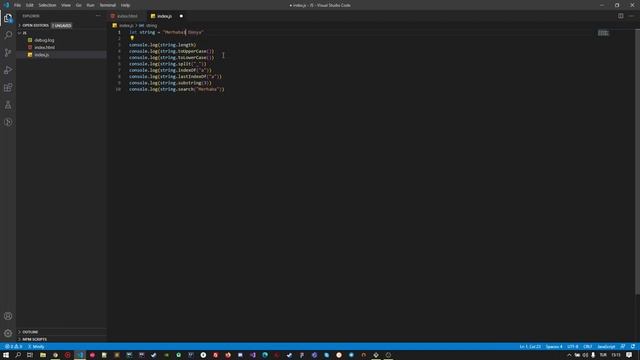640x360 pixels.
Task: Open index.html in the Explorer tree
Action: pyautogui.click(x=44, y=47)
